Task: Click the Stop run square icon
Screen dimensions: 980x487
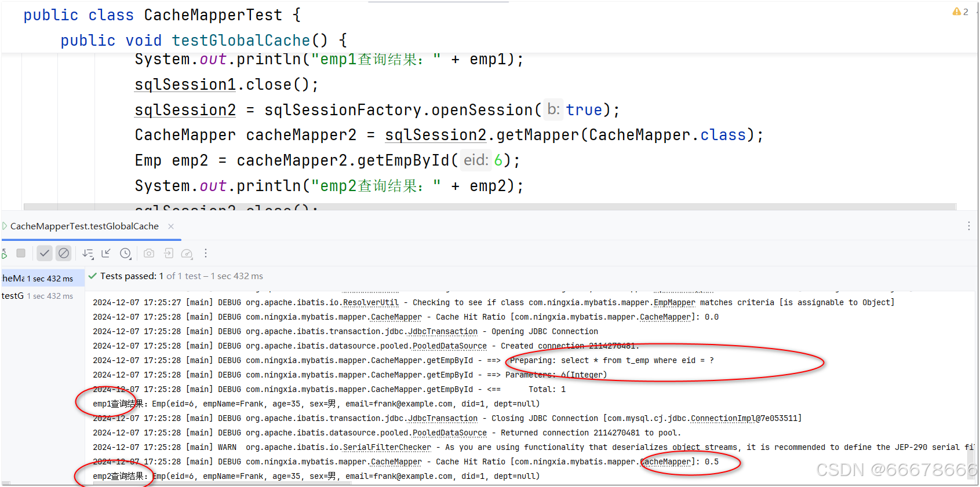Action: coord(21,253)
